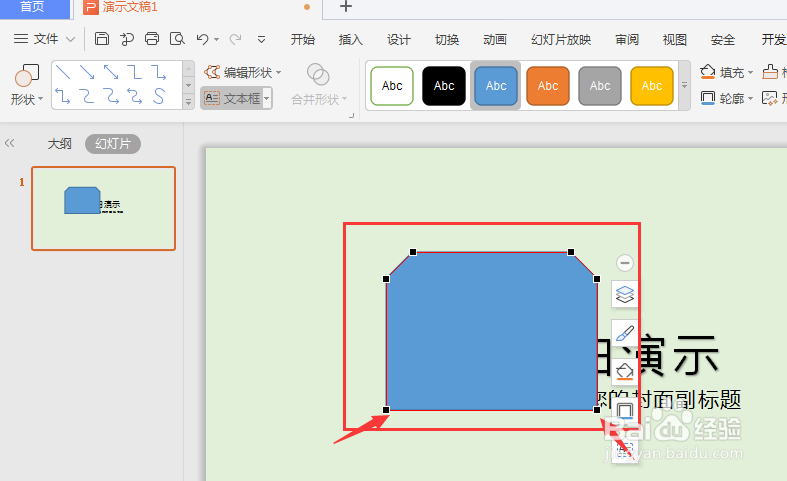Collapse the slide panel with double chevron
This screenshot has width=787, height=481.
(10, 144)
